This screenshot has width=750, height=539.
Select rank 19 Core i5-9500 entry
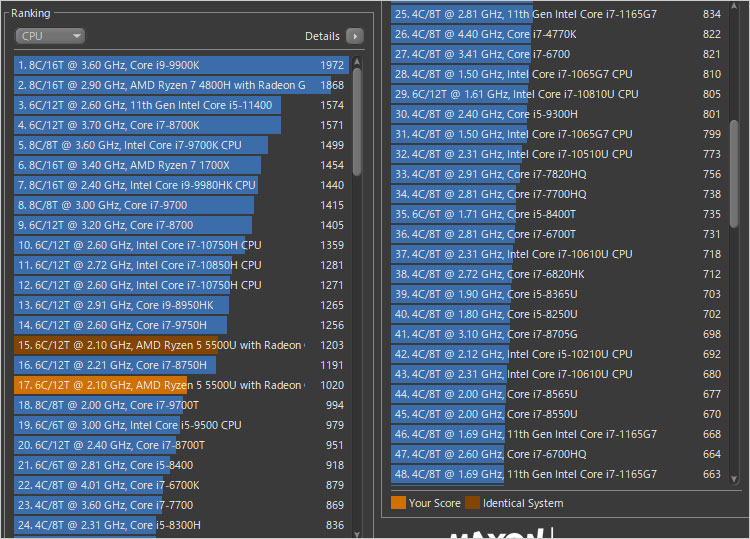tap(182, 425)
